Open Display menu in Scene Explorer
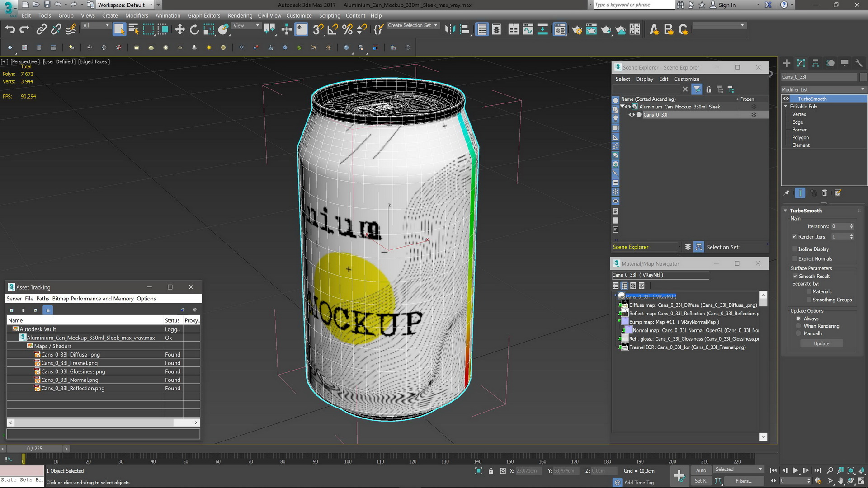Viewport: 868px width, 488px height. (x=644, y=79)
